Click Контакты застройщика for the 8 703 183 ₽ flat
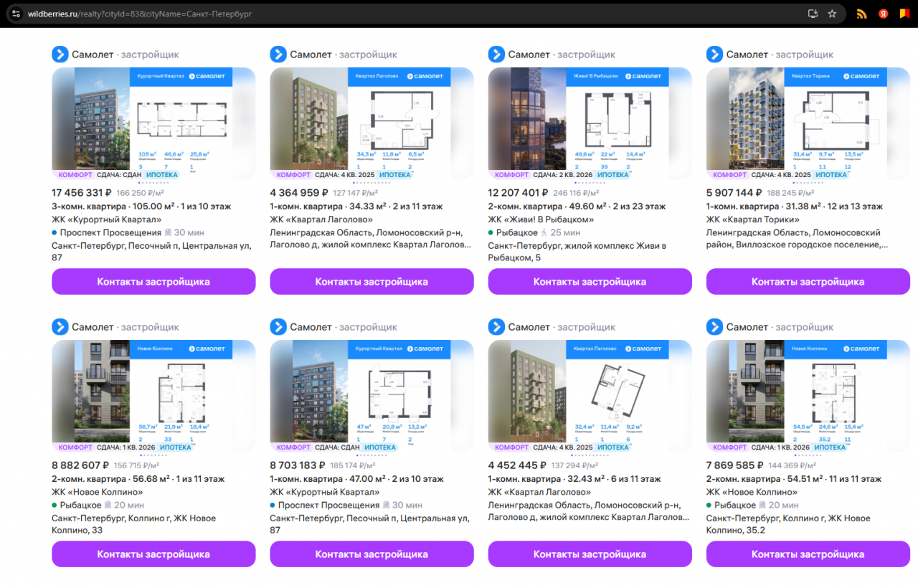The image size is (918, 588). coord(372,554)
